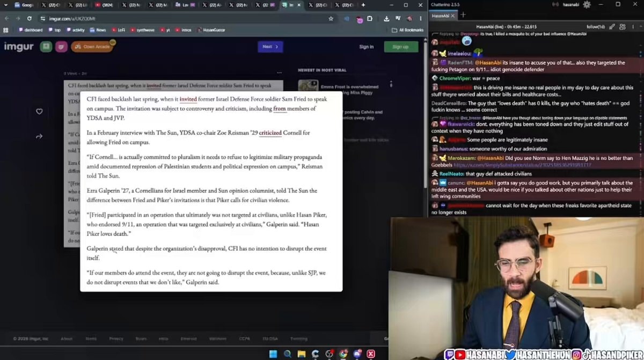The width and height of the screenshot is (644, 360).
Task: Open the apps grid in bookmarks bar
Action: [6, 30]
